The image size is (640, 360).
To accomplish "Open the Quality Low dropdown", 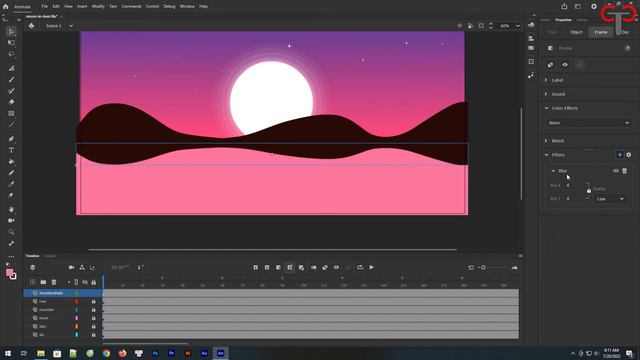I will 610,199.
